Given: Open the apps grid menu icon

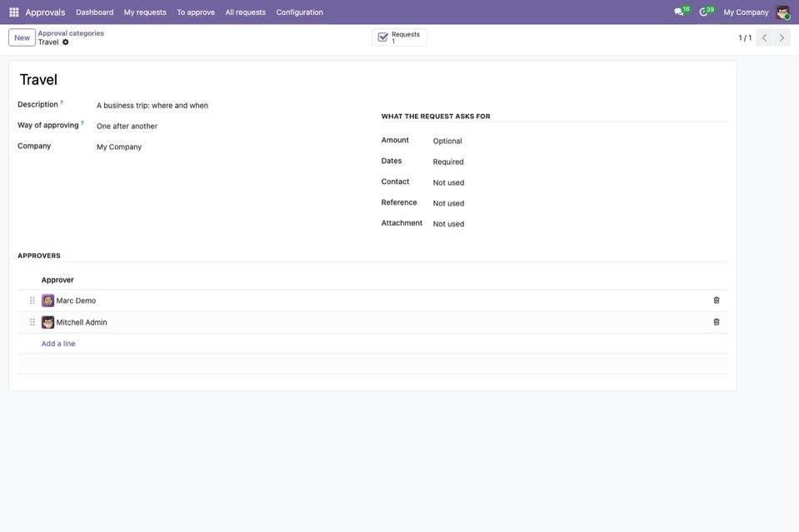Looking at the screenshot, I should (14, 12).
